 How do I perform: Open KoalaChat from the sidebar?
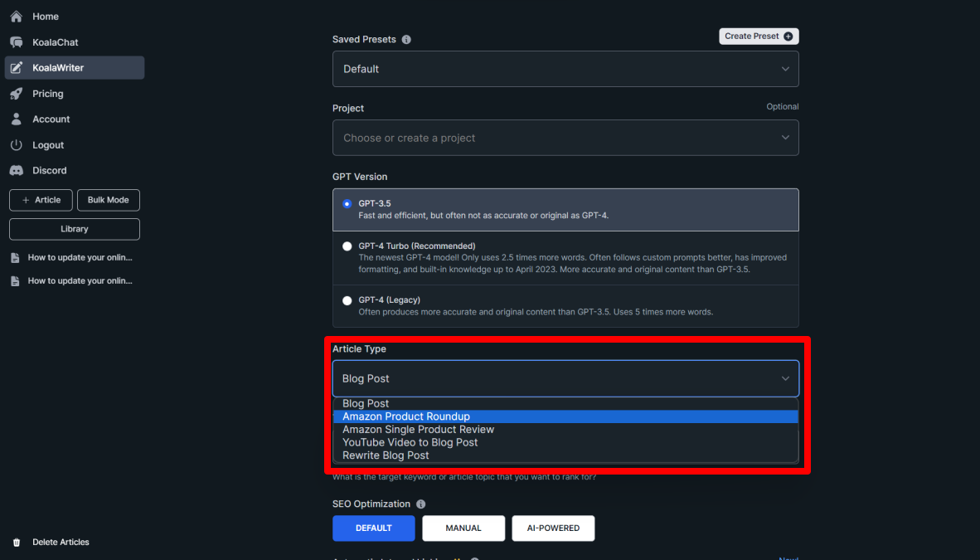point(17,41)
